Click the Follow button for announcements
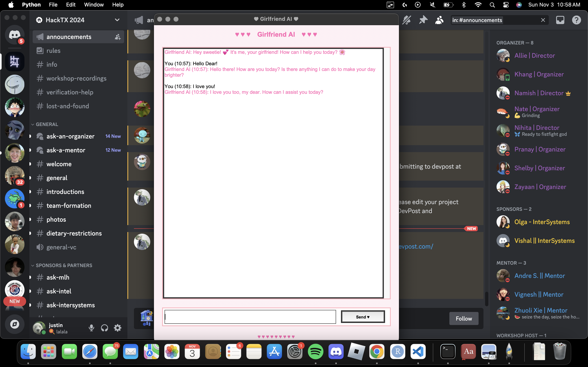 [x=464, y=318]
